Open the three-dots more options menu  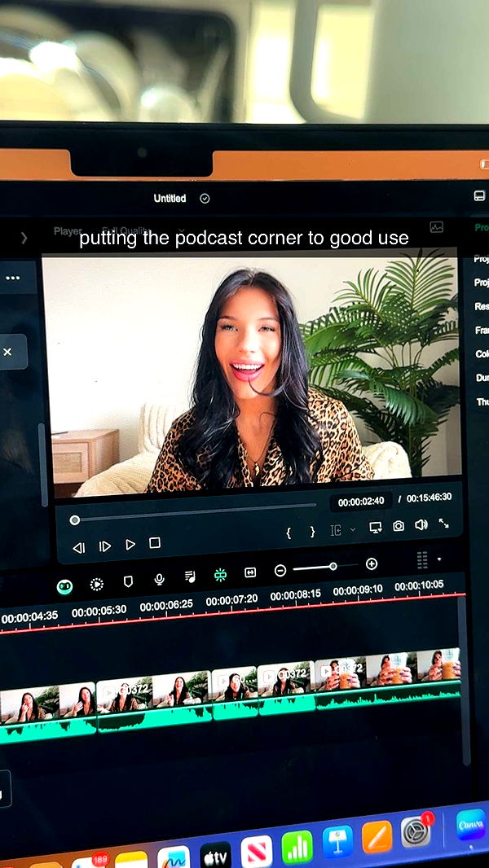tap(12, 278)
